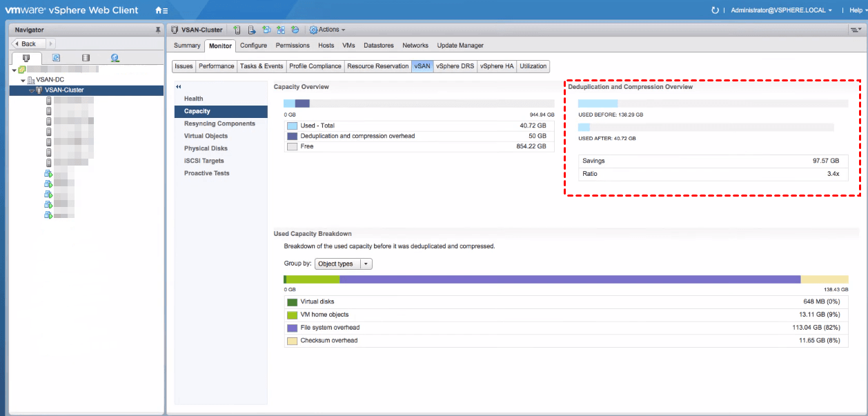The width and height of the screenshot is (868, 416).
Task: Switch to Networking navigator view
Action: click(x=115, y=59)
